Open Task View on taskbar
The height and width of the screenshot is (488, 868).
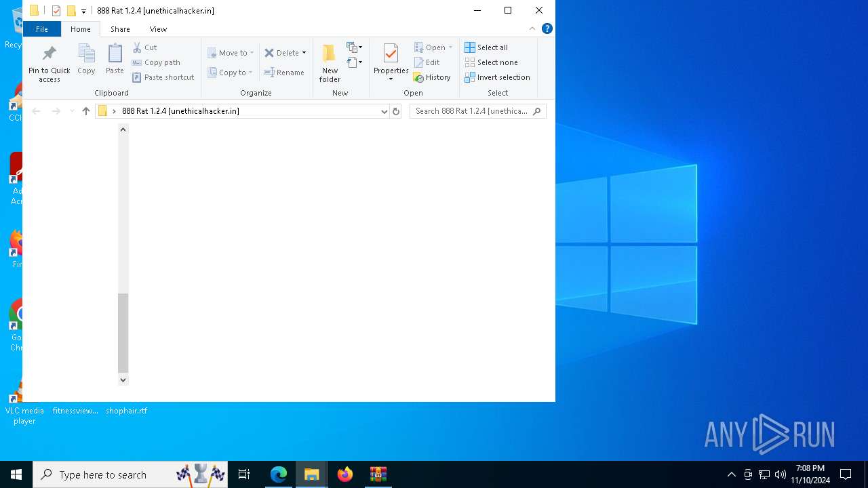(x=244, y=474)
